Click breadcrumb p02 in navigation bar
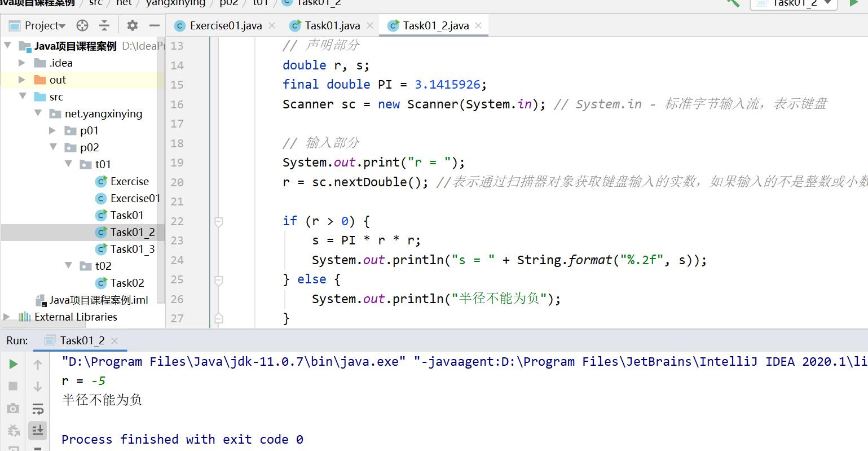This screenshot has width=868, height=451. [229, 3]
